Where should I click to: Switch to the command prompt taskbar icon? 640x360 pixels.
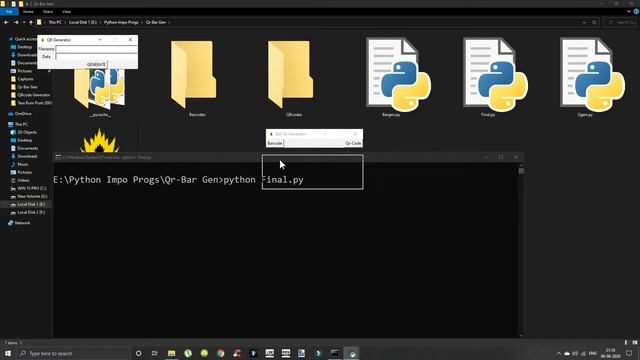pyautogui.click(x=335, y=353)
